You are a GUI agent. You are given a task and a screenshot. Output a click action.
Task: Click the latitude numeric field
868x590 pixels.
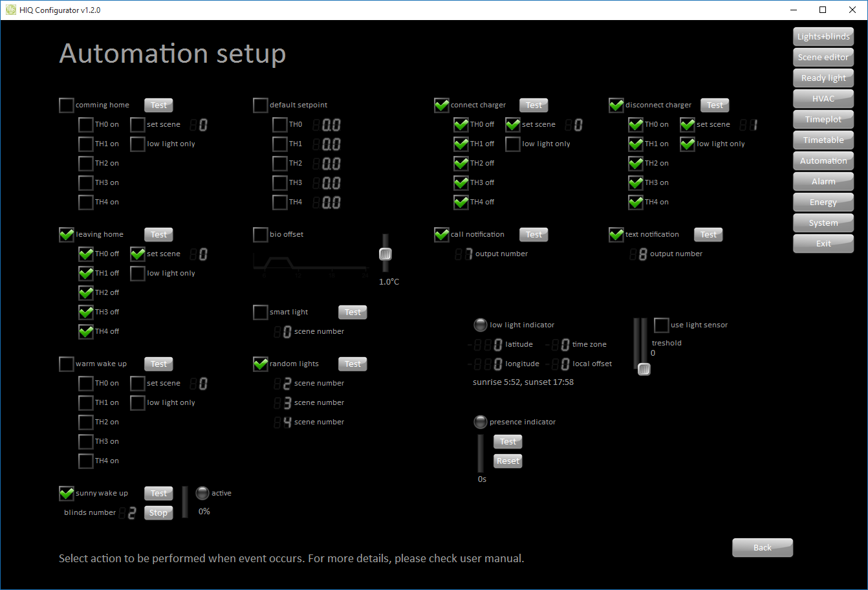click(x=485, y=345)
